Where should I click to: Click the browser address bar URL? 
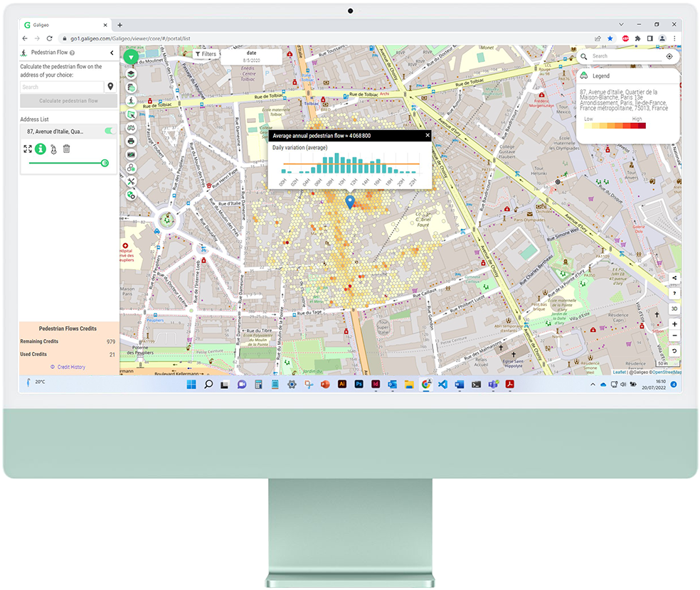click(130, 38)
